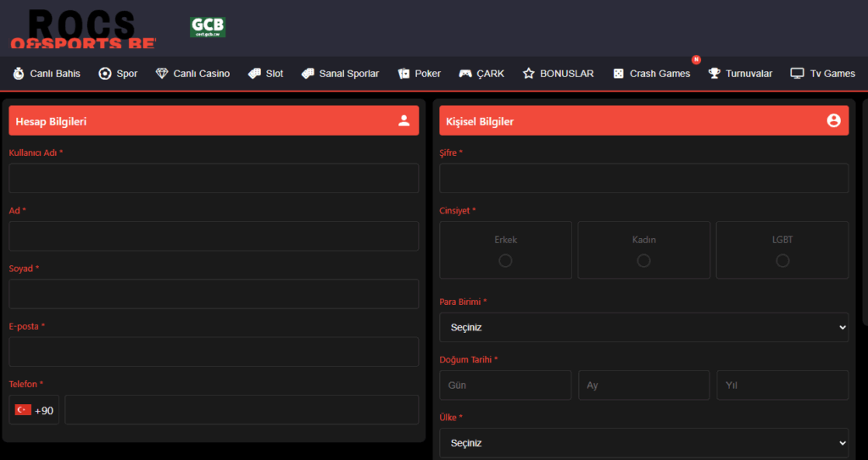This screenshot has height=460, width=868.
Task: Click the Gün birth day field
Action: point(505,385)
